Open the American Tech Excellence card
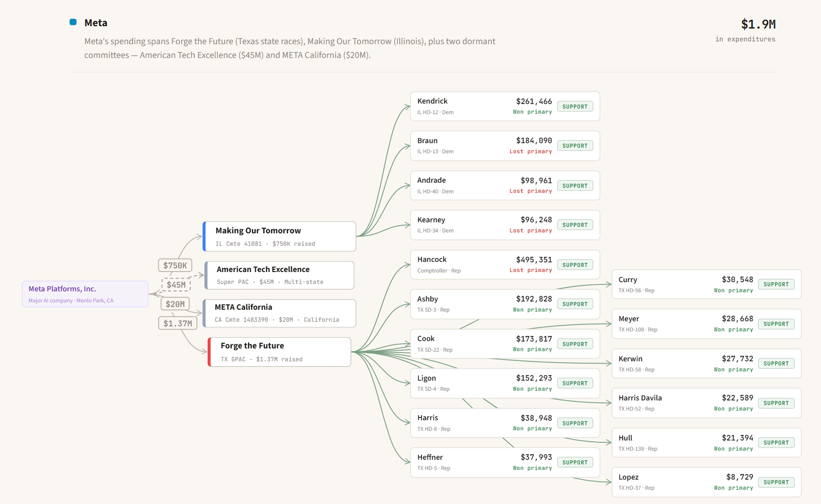This screenshot has height=504, width=821. [279, 275]
